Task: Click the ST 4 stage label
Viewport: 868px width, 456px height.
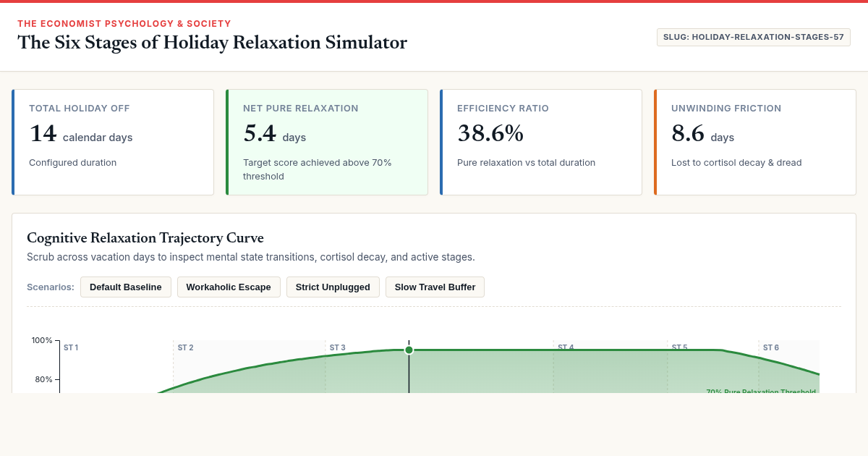Action: point(566,347)
